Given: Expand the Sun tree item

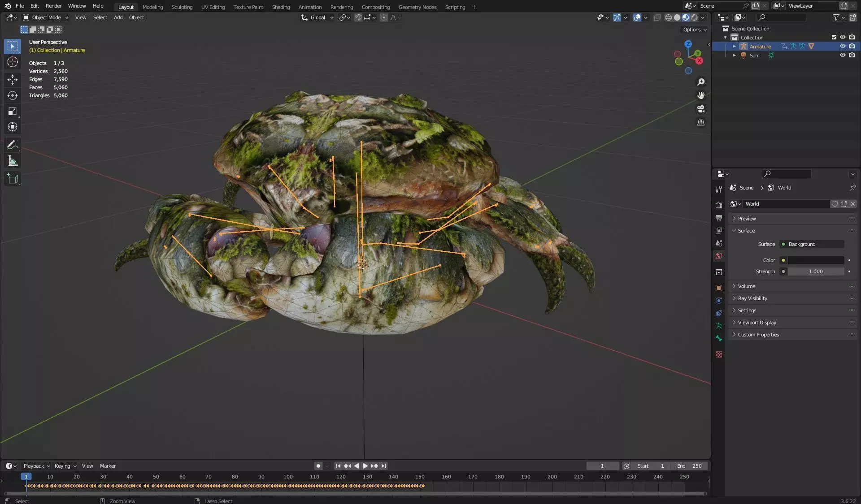Looking at the screenshot, I should coord(734,55).
